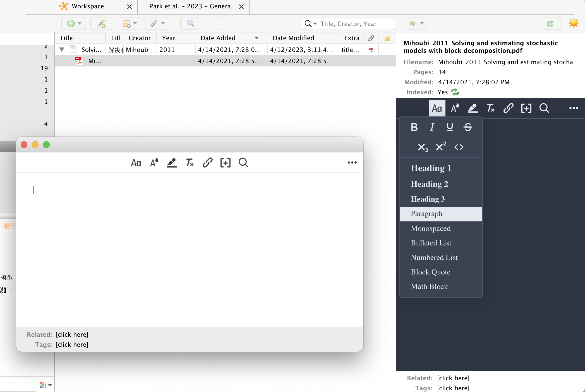585x392 pixels.
Task: Toggle theme with the sun icon
Action: click(574, 23)
